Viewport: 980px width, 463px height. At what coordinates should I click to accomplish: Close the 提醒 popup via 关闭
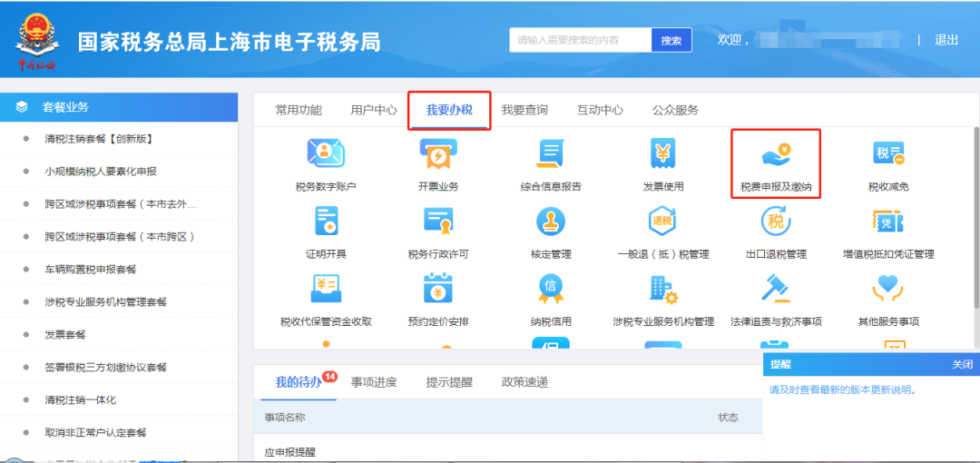coord(962,364)
